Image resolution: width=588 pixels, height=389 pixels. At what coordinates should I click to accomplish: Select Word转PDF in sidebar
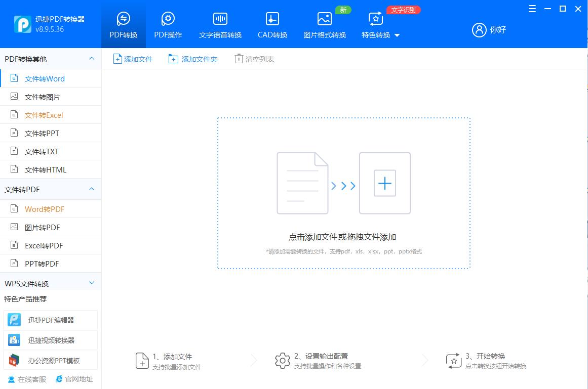click(51, 209)
